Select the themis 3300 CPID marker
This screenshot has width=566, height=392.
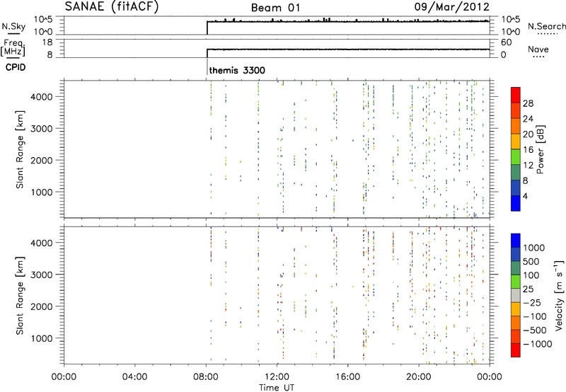pyautogui.click(x=237, y=70)
